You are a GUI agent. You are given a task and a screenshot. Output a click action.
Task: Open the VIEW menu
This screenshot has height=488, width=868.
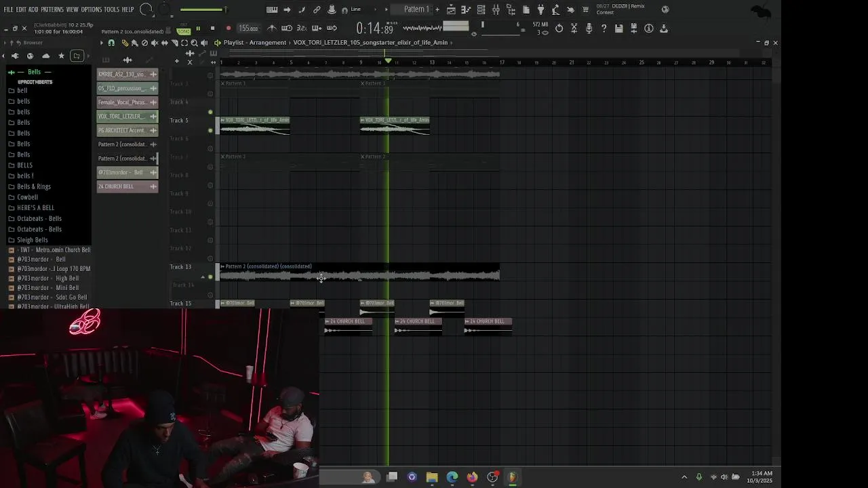tap(72, 9)
